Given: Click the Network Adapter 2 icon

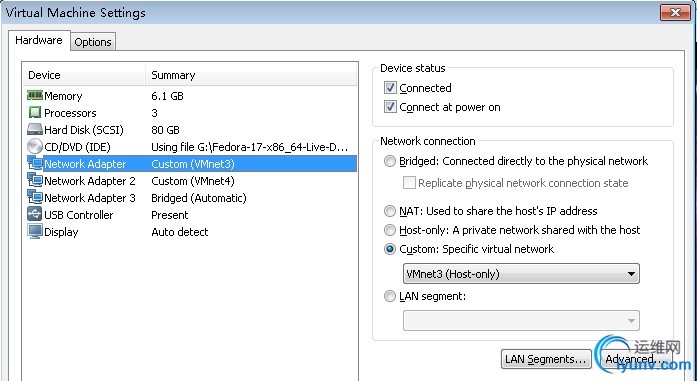Looking at the screenshot, I should pos(35,180).
